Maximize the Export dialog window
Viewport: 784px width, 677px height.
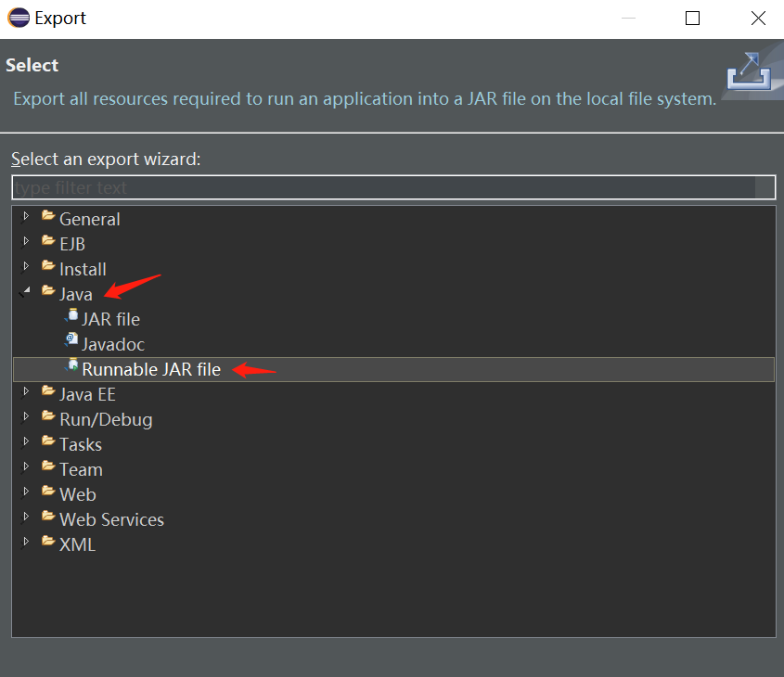click(x=692, y=19)
